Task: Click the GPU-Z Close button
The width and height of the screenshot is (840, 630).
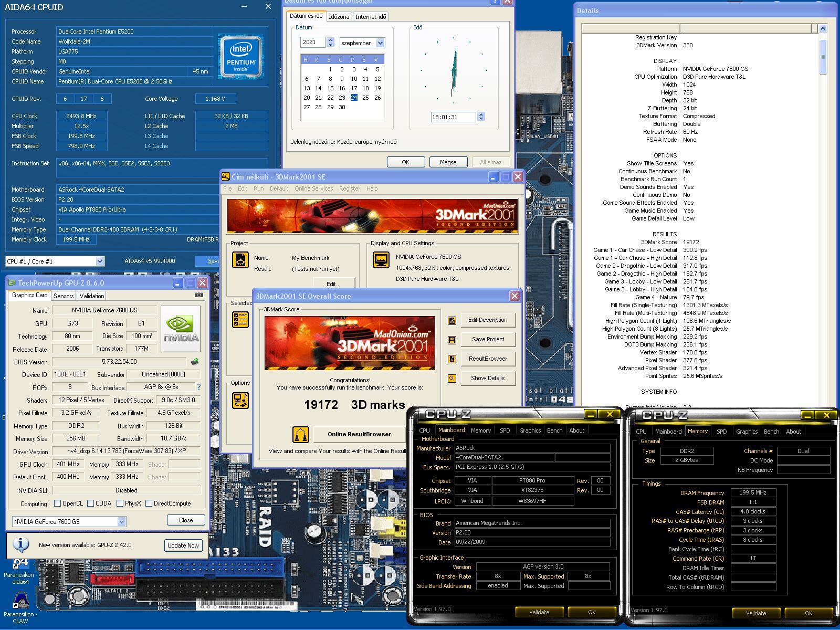Action: click(186, 520)
